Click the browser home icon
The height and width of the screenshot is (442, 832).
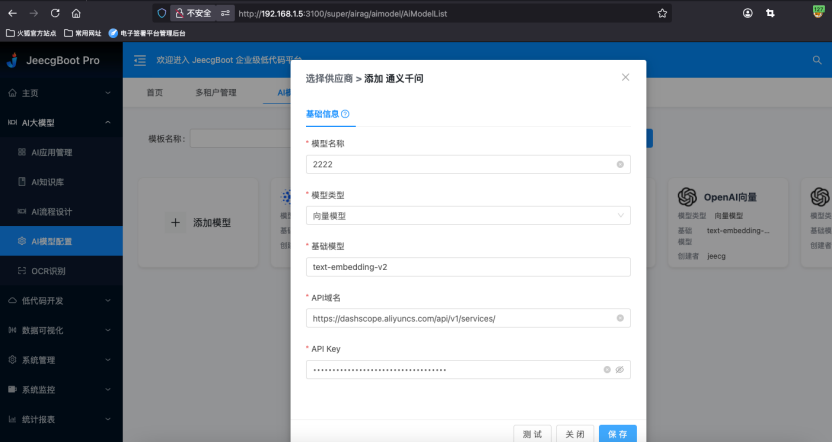pos(76,14)
